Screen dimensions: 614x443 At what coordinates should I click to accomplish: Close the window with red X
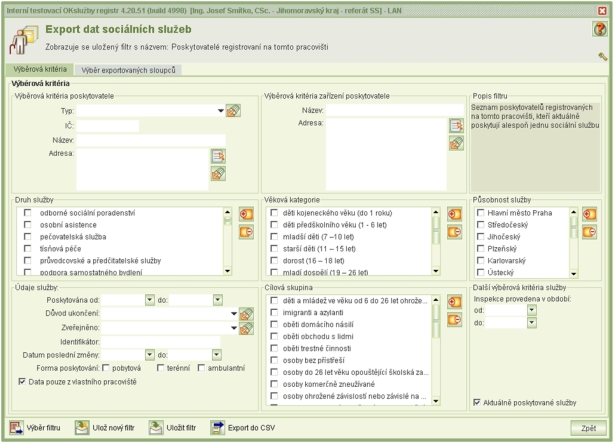click(602, 11)
